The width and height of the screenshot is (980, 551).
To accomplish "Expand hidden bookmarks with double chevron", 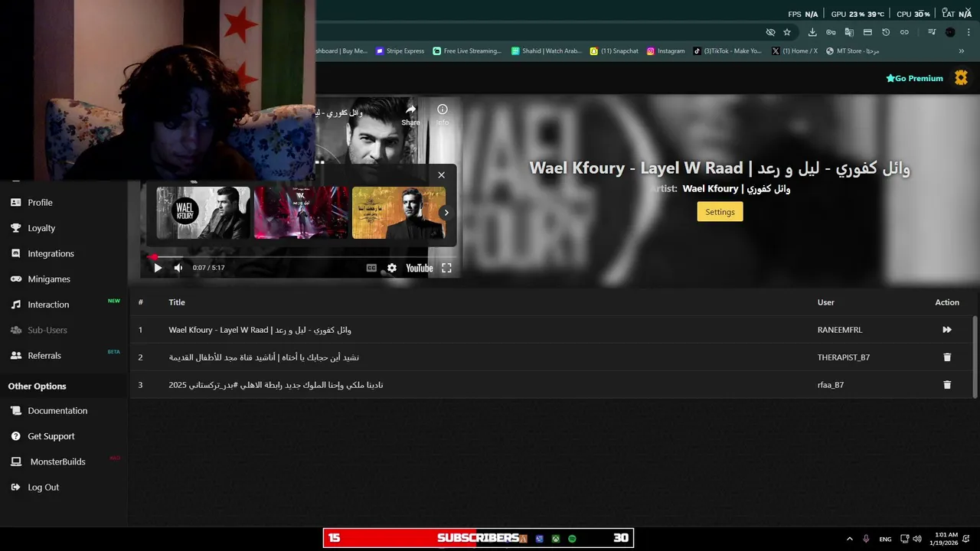I will (x=962, y=51).
